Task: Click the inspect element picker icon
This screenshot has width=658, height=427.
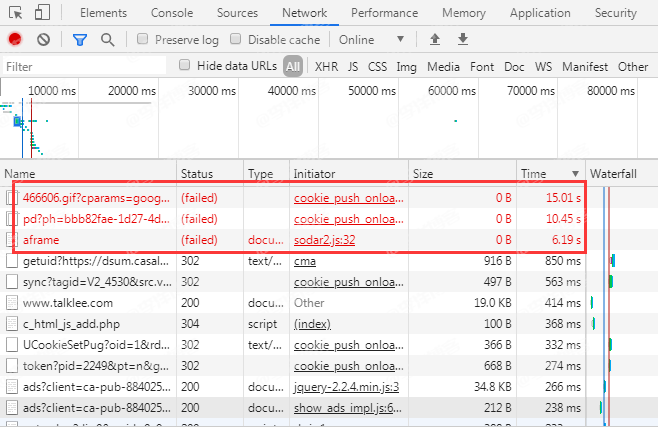Action: (x=15, y=13)
